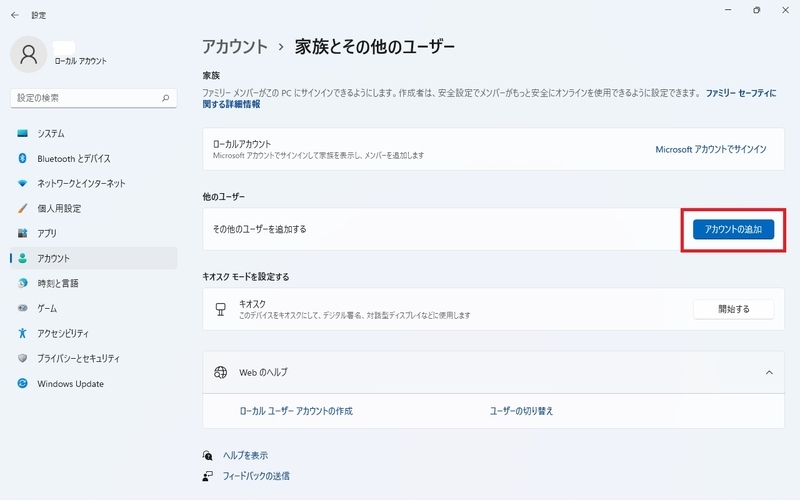This screenshot has width=800, height=500.
Task: Click the Web のヘルプ header text
Action: (263, 372)
